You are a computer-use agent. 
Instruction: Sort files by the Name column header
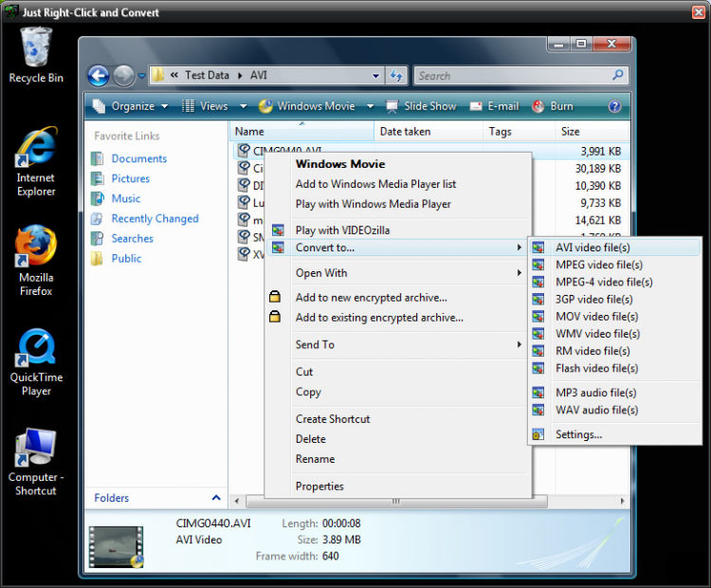[302, 132]
